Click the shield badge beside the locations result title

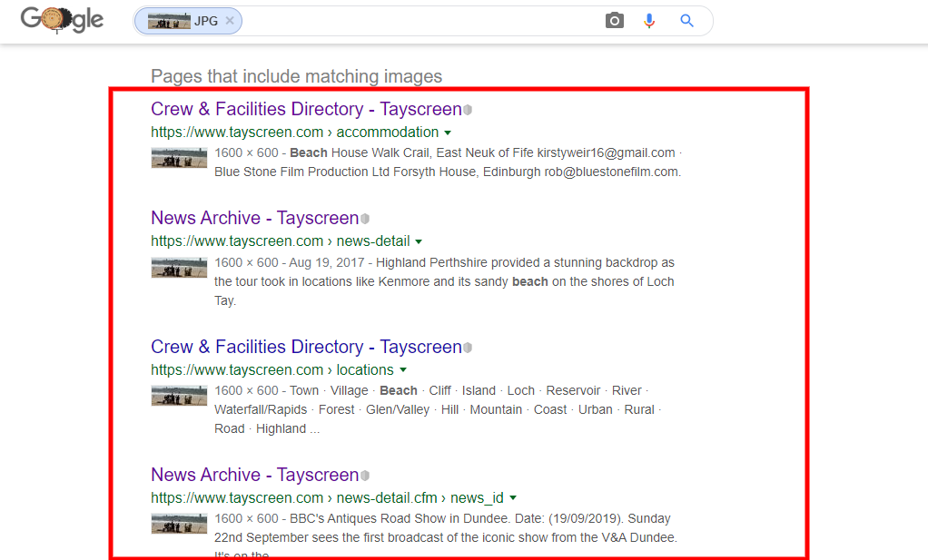click(x=468, y=347)
